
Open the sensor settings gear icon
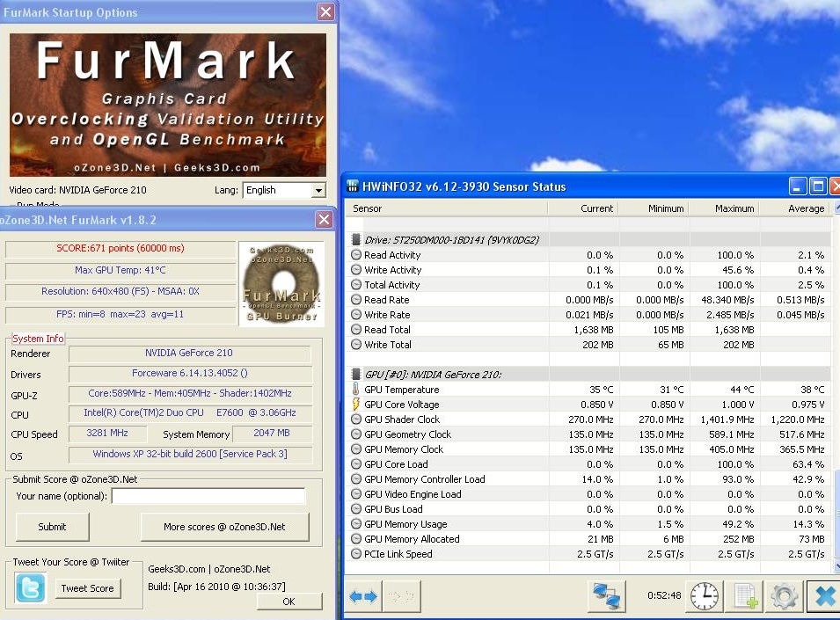coord(785,596)
